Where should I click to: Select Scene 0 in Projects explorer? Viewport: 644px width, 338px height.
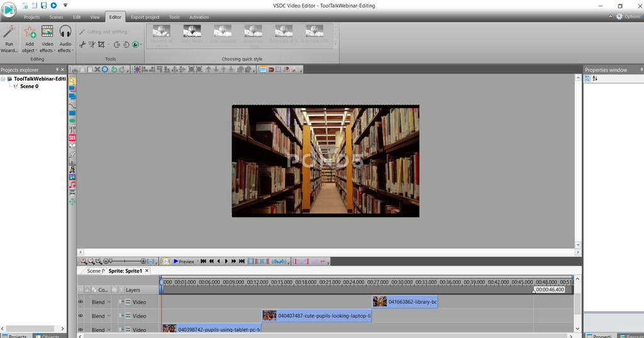(x=29, y=86)
